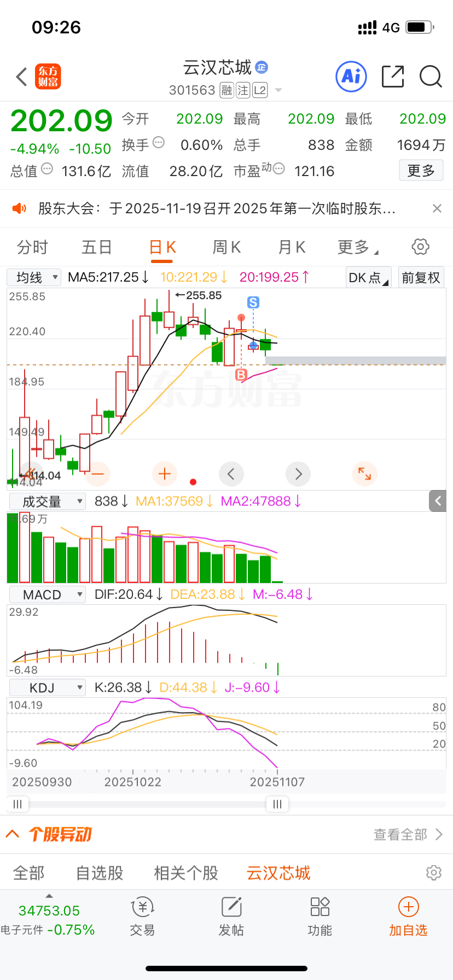
Task: Switch to the 五日 tab
Action: point(97,247)
